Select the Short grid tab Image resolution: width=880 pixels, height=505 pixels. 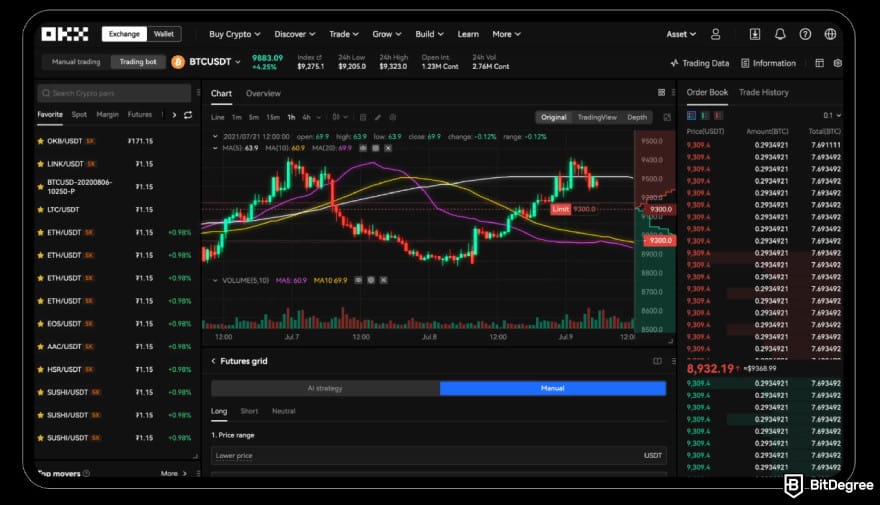pyautogui.click(x=249, y=411)
